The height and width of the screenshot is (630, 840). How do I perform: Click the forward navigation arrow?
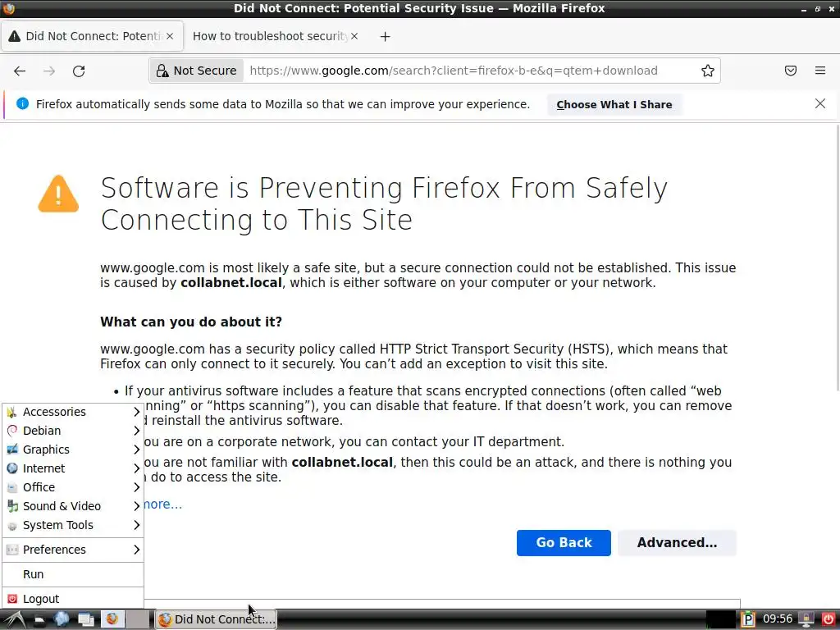point(49,71)
